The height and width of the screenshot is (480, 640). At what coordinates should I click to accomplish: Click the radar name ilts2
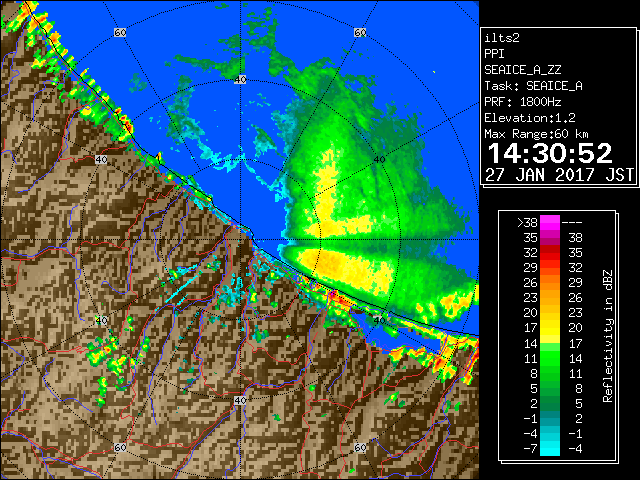click(x=502, y=38)
